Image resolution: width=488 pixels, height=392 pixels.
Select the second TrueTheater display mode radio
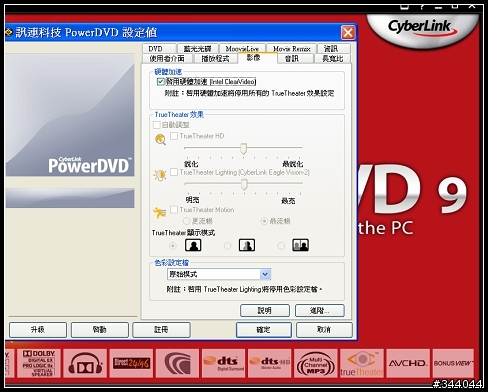[227, 246]
